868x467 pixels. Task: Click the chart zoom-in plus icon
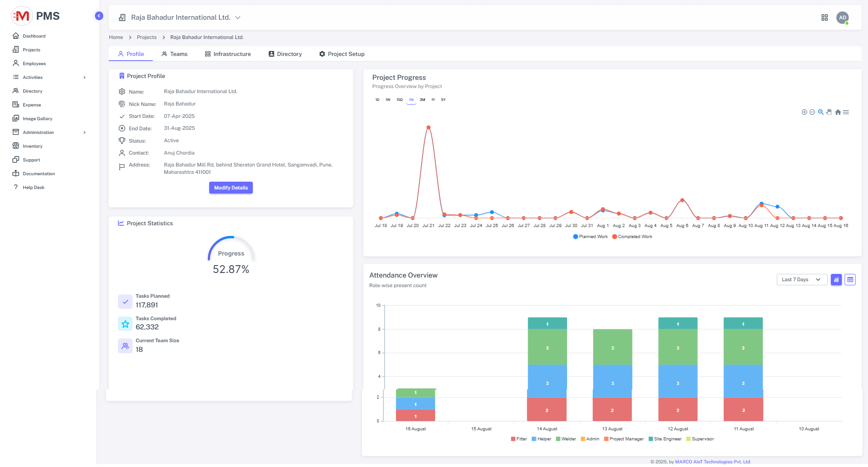(x=804, y=112)
